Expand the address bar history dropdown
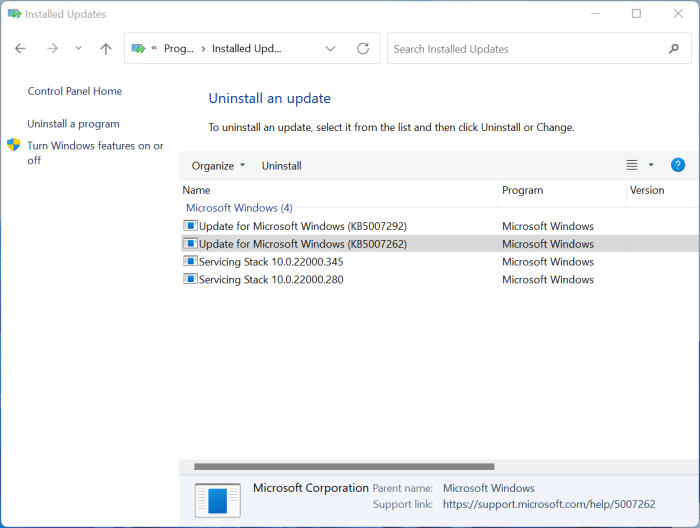The width and height of the screenshot is (700, 528). pyautogui.click(x=330, y=48)
